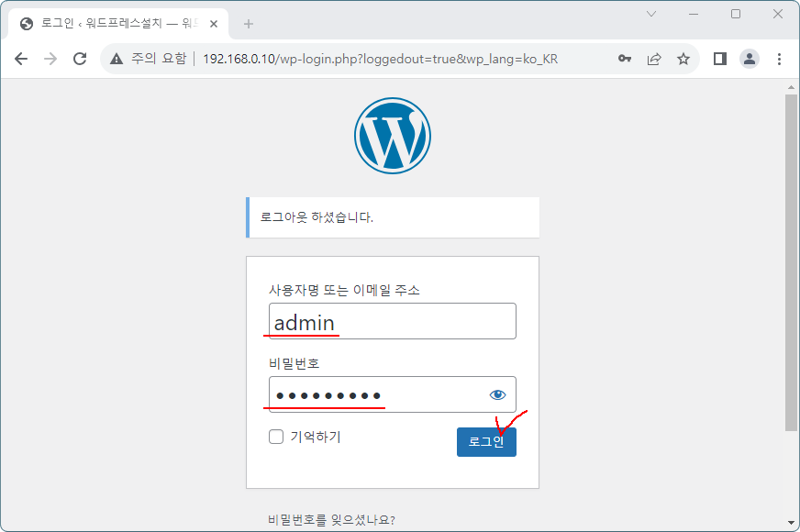The height and width of the screenshot is (532, 800).
Task: Open the 비밀번호를 잊으셨나요? link
Action: pyautogui.click(x=331, y=520)
